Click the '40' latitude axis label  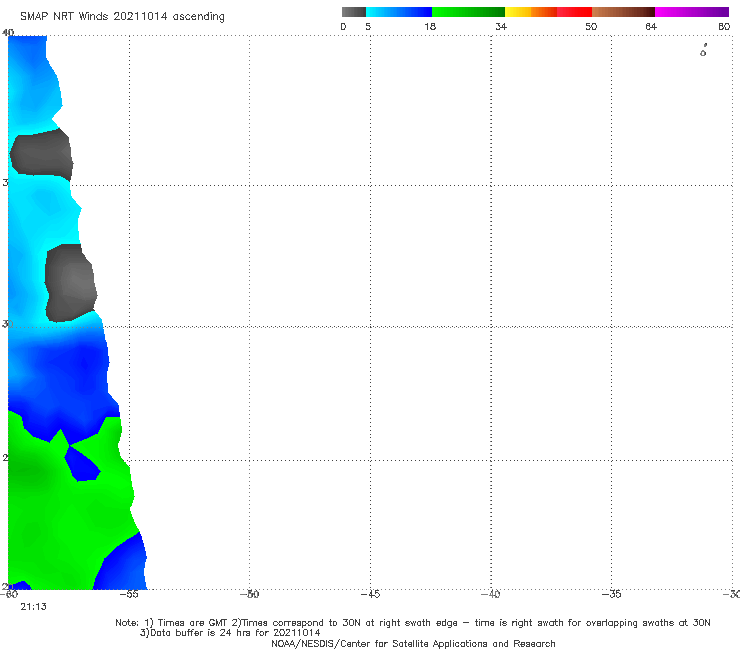click(8, 32)
